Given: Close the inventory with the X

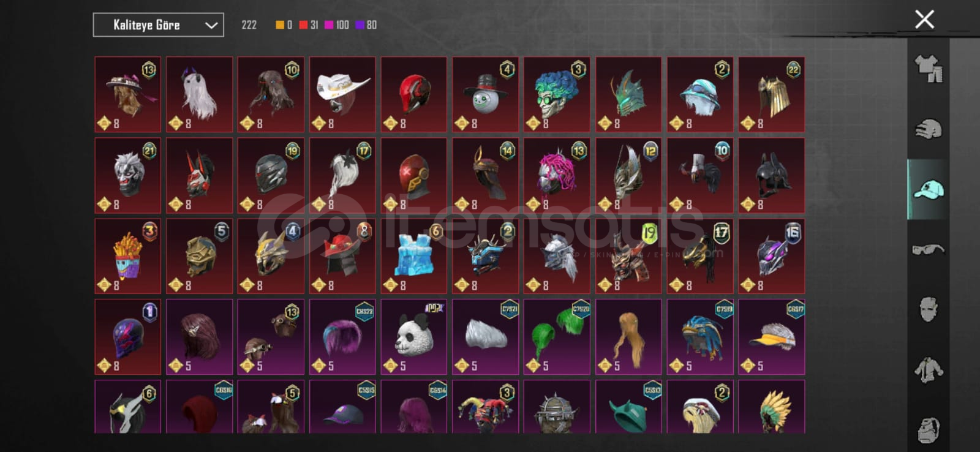Looking at the screenshot, I should pos(924,19).
